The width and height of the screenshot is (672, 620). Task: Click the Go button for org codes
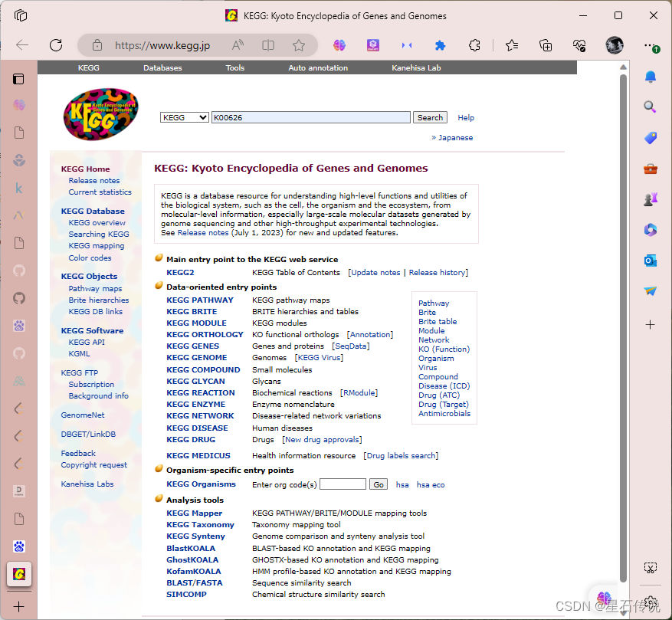pyautogui.click(x=379, y=484)
